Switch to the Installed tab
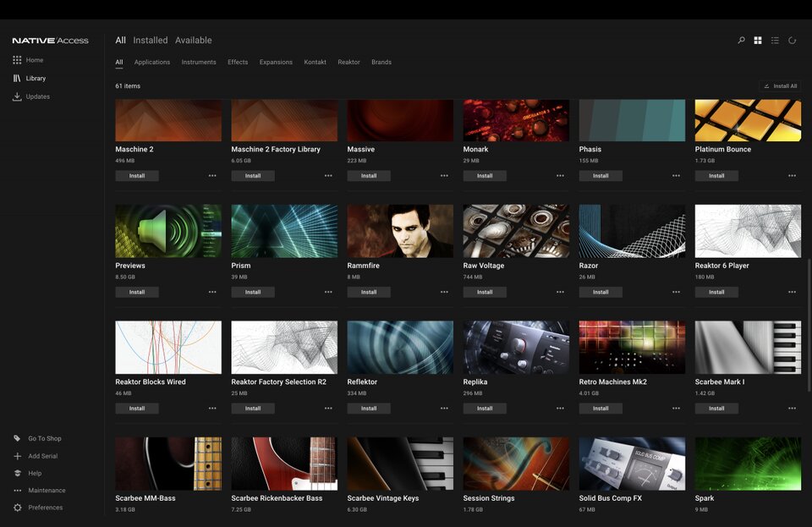 (151, 40)
